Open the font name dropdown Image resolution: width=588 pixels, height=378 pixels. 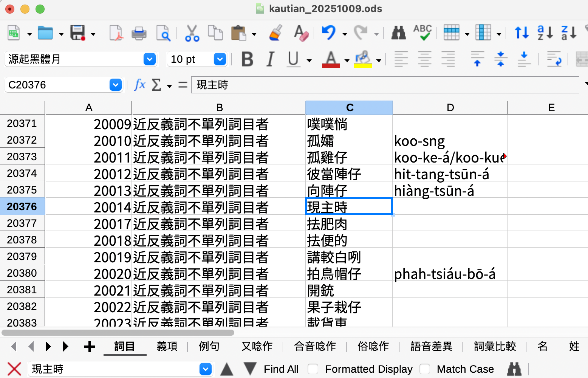click(149, 59)
